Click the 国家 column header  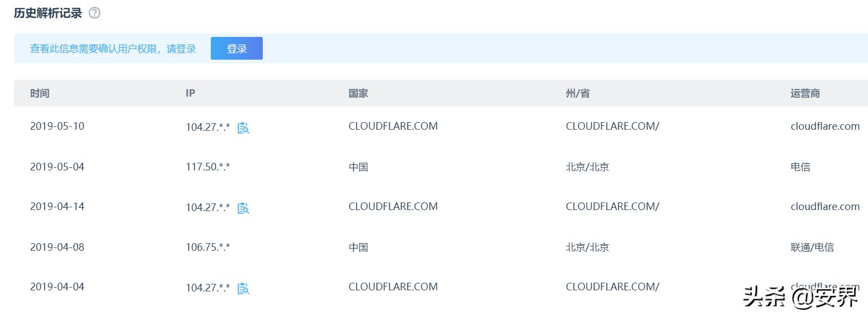pyautogui.click(x=358, y=93)
